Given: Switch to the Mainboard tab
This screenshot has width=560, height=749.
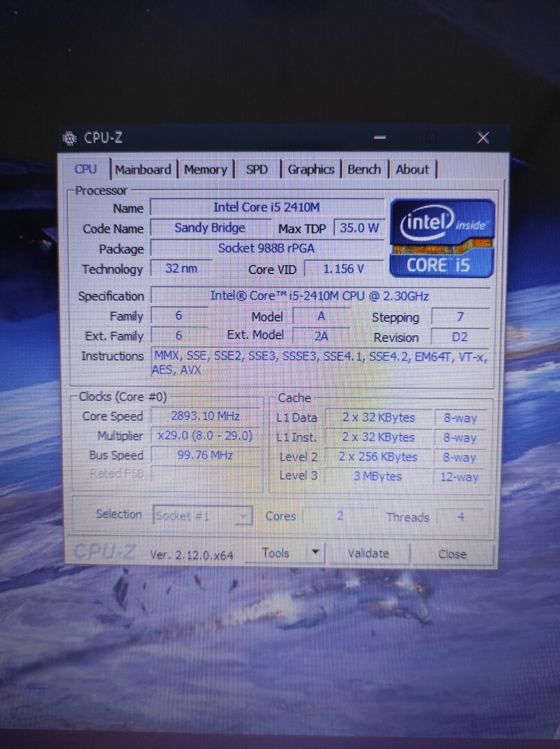Looking at the screenshot, I should click(143, 170).
